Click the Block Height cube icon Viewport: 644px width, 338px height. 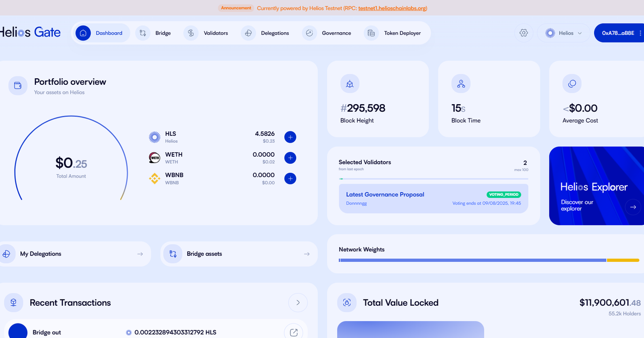[x=350, y=84]
